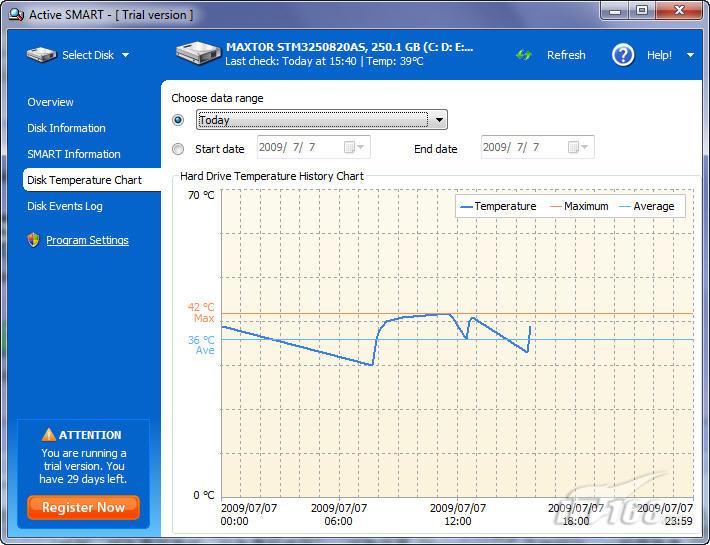Open the Overview section
Screen dimensions: 710x545
(50, 102)
